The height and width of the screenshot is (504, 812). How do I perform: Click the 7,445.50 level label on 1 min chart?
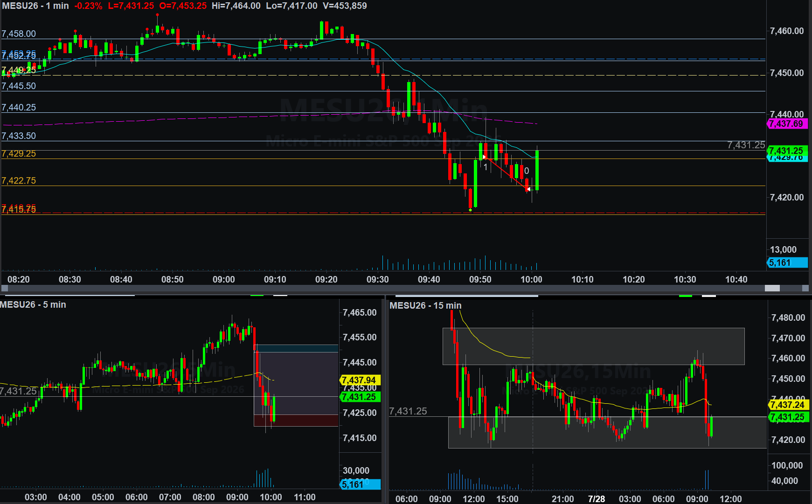pyautogui.click(x=19, y=86)
